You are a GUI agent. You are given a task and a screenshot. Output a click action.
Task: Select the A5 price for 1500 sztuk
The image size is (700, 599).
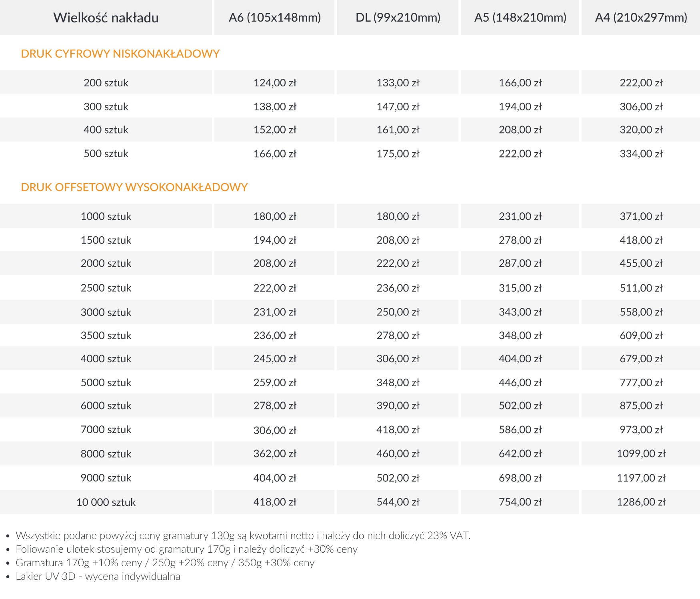(x=520, y=240)
